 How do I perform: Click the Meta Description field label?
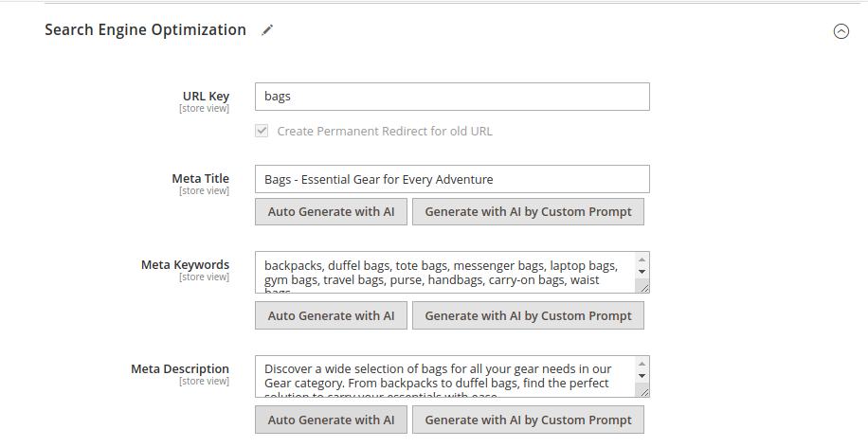180,369
